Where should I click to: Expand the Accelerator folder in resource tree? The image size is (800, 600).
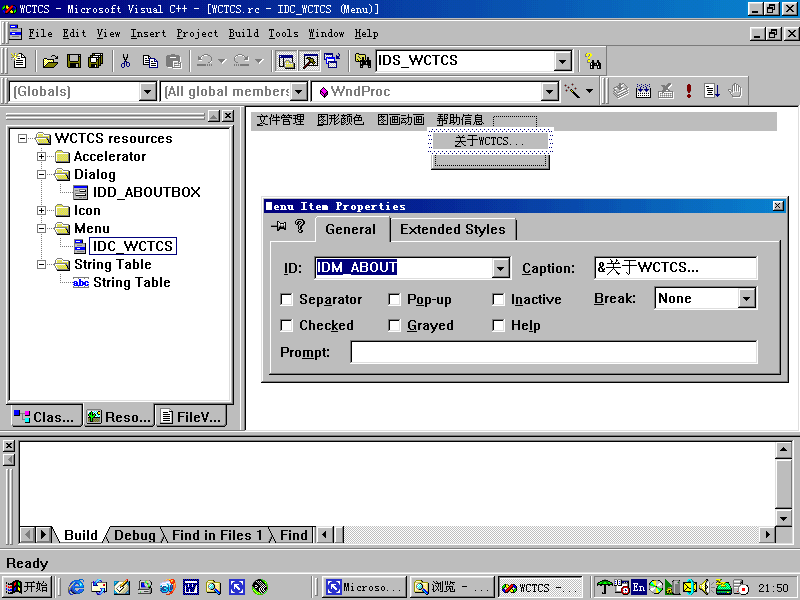42,157
